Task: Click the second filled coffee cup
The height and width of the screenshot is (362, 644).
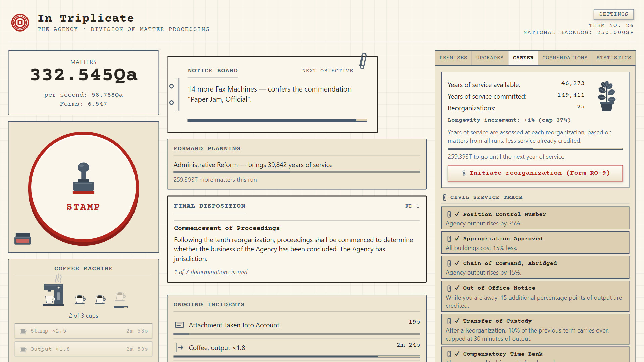Action: pos(100,299)
